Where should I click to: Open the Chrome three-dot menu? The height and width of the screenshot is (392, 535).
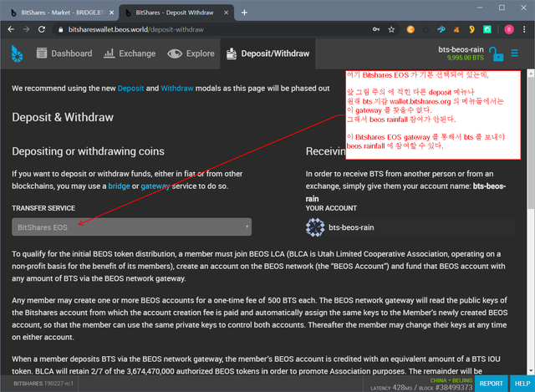pyautogui.click(x=524, y=30)
